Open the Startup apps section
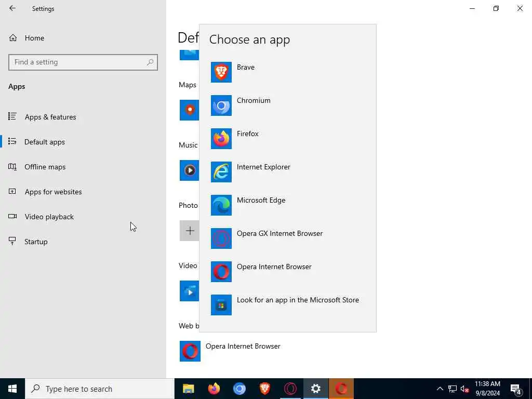Viewport: 532px width, 399px height. pos(83,242)
